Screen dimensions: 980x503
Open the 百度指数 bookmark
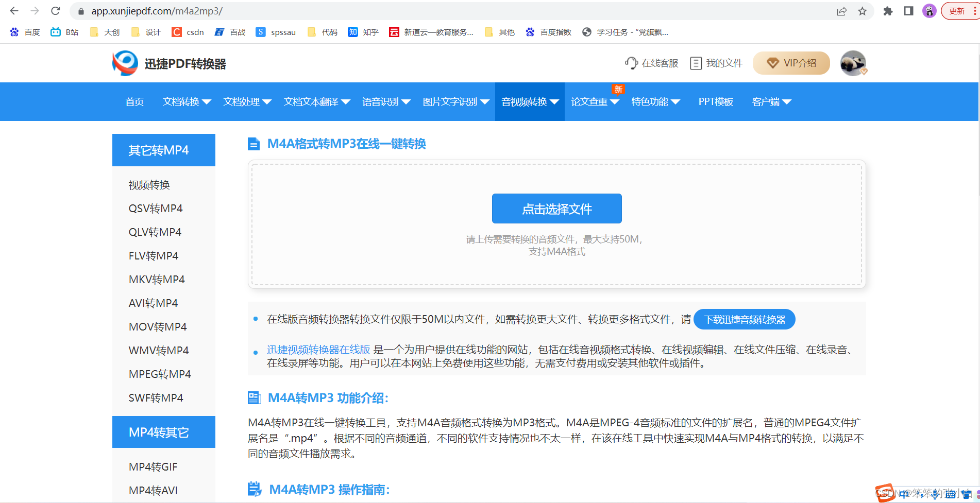coord(549,32)
